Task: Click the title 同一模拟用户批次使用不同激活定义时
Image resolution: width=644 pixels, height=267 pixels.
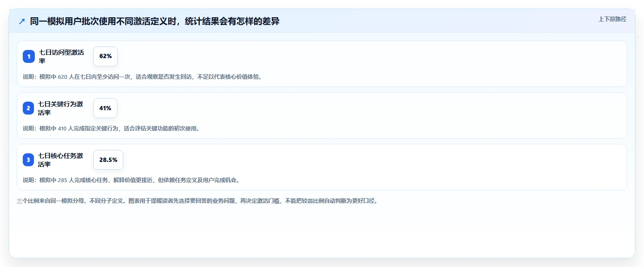Action: (155, 22)
